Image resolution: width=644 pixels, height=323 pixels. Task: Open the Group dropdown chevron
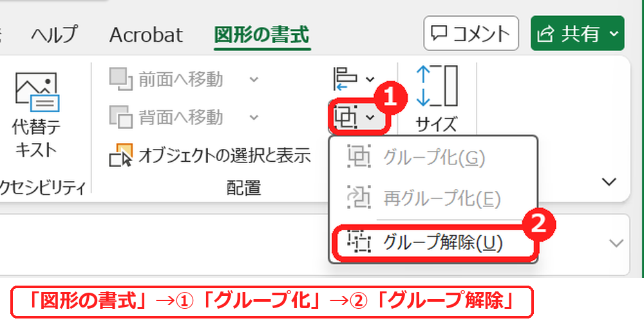(370, 117)
